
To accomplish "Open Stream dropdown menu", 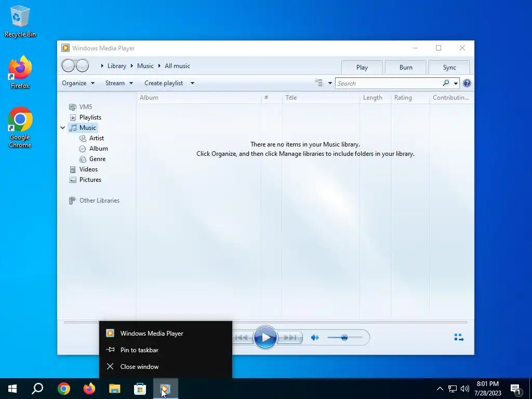I will (119, 83).
